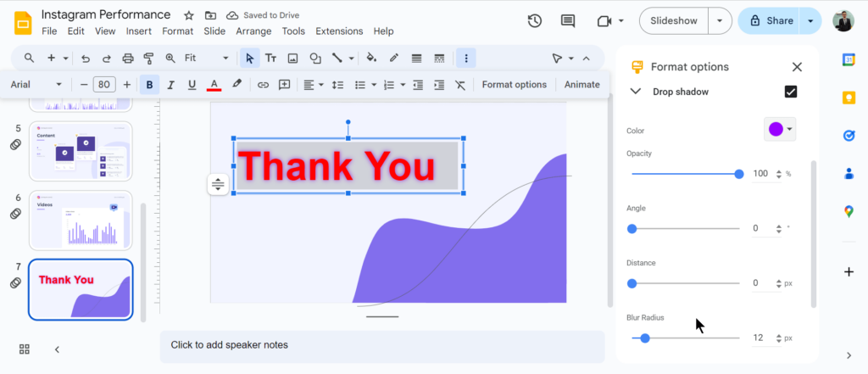
Task: Collapse the Drop shadow section
Action: [x=635, y=92]
